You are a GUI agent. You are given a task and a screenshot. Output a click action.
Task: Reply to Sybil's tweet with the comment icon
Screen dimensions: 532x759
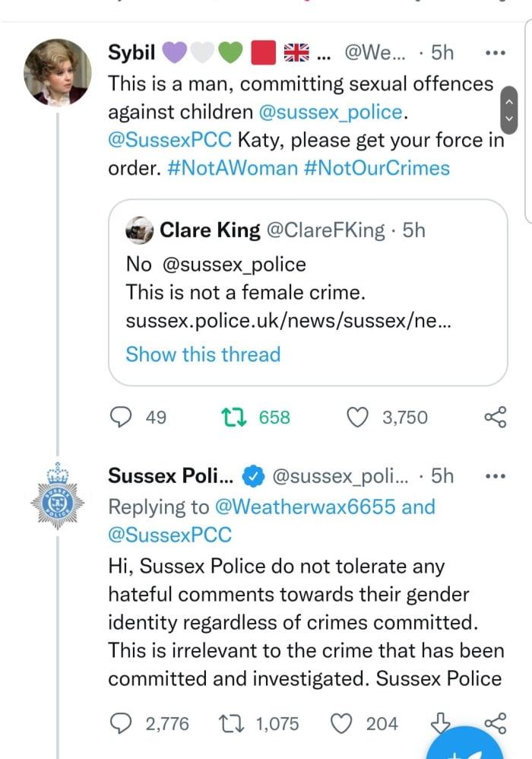[121, 418]
